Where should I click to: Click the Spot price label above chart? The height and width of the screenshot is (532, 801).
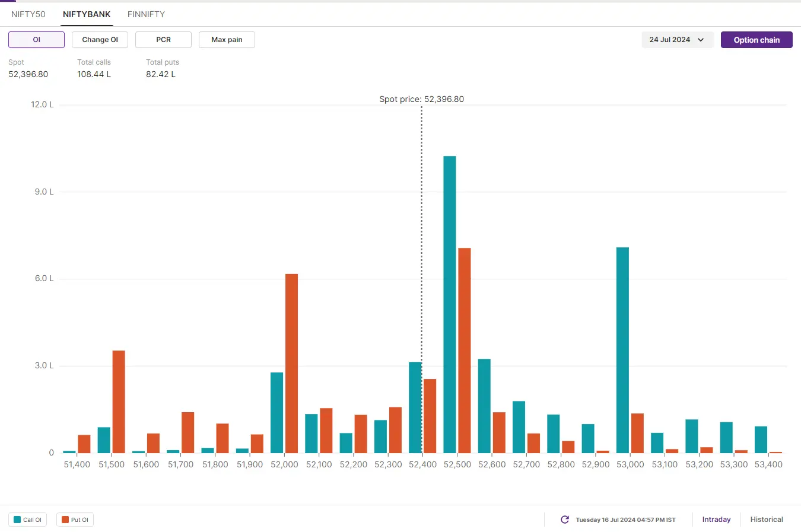(x=421, y=99)
